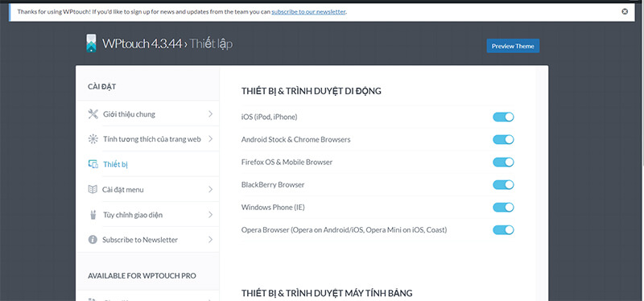Open the subscribe to our newsletter link
This screenshot has height=301, width=644.
coord(308,11)
